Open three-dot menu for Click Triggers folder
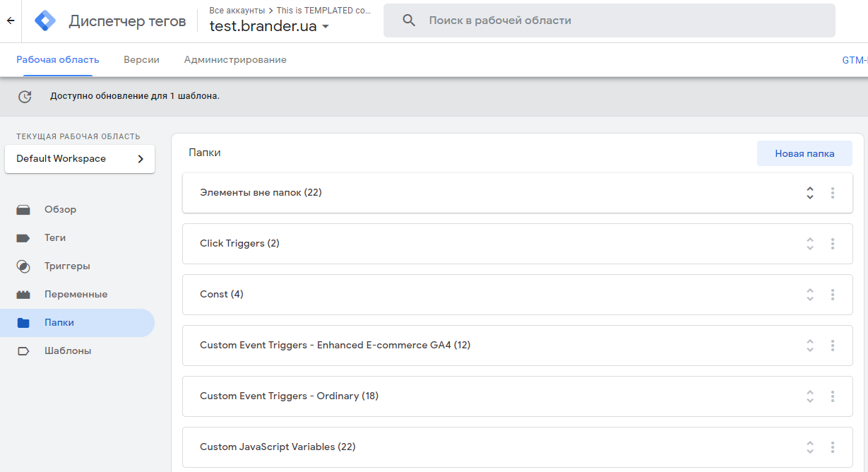The height and width of the screenshot is (472, 868). [833, 244]
